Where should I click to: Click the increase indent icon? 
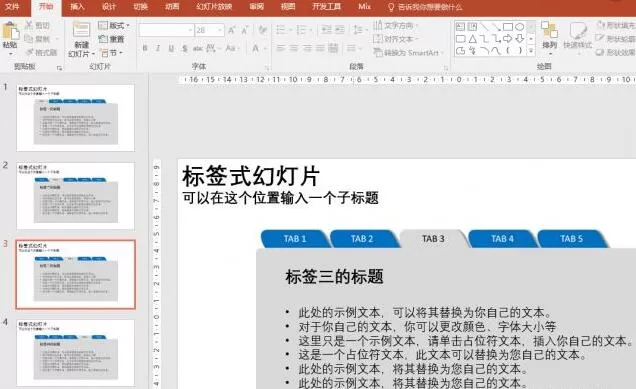coord(340,29)
